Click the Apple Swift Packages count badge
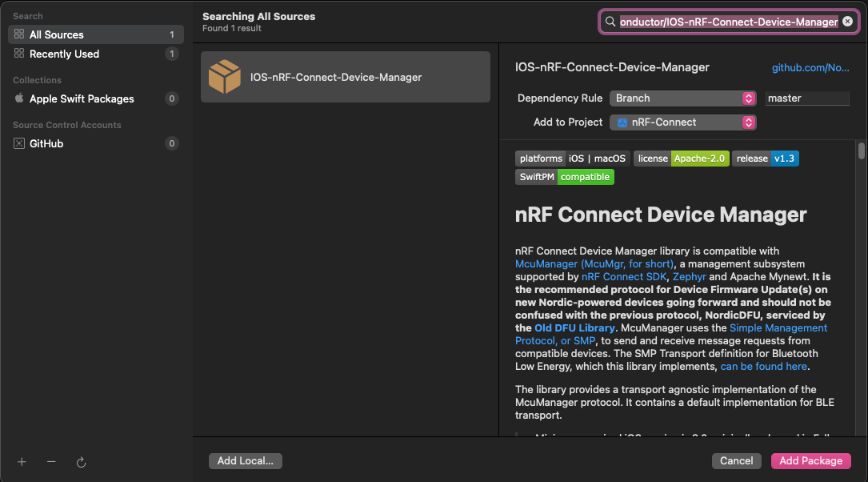 172,98
